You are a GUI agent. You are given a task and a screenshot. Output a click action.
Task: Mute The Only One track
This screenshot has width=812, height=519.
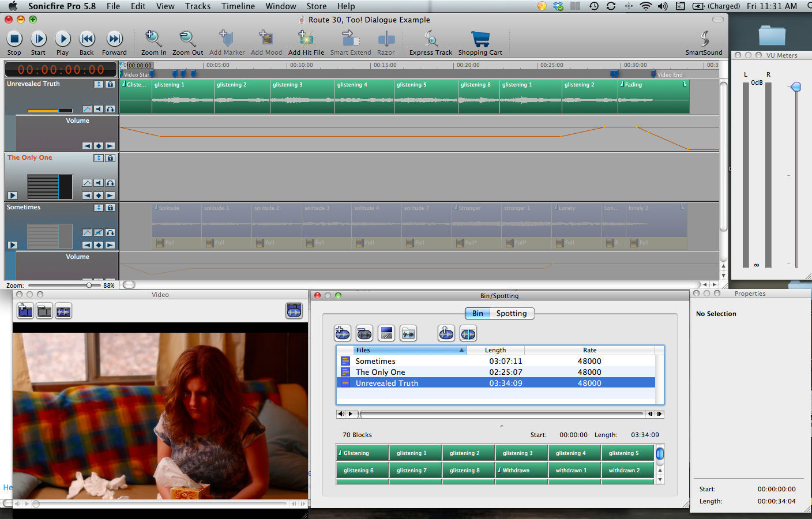(99, 183)
